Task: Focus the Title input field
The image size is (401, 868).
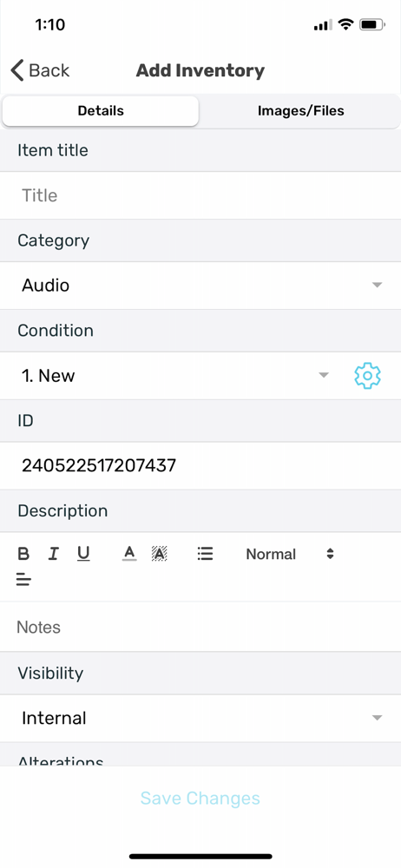Action: [200, 195]
